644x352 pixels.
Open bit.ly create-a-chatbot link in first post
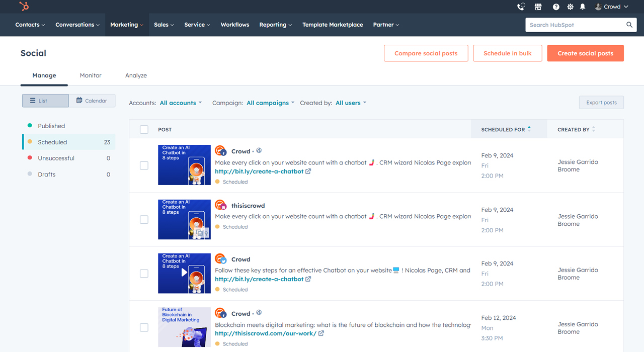click(x=259, y=171)
